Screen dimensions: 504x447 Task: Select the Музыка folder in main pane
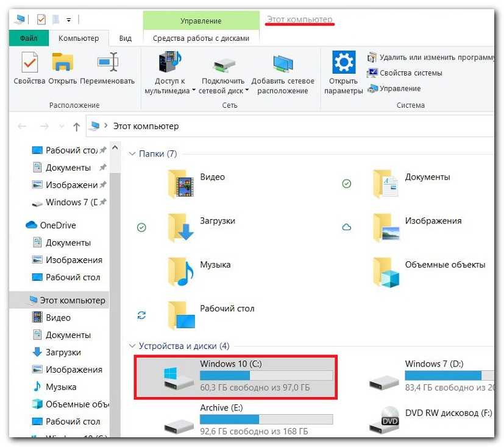coord(199,272)
